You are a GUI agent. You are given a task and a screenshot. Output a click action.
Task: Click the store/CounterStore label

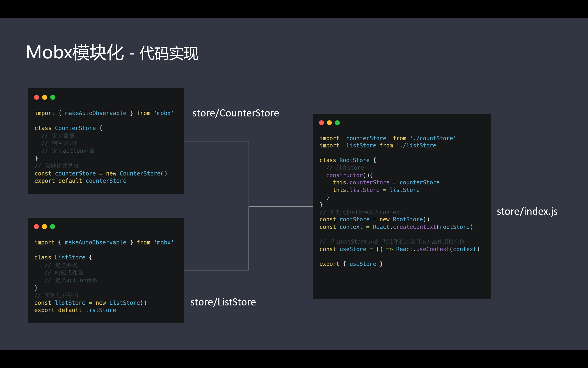pos(235,113)
